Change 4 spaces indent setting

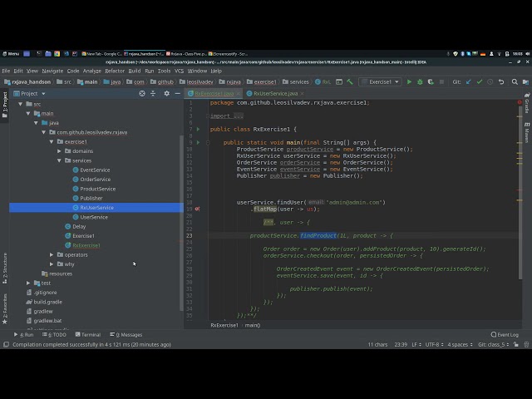tap(460, 344)
